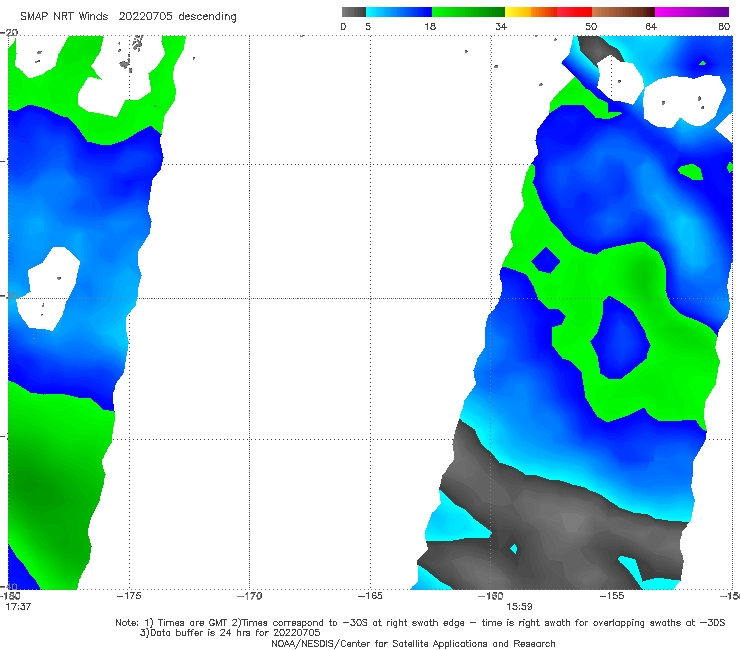Viewport: 740px width, 650px height.
Task: Click the color bar label '64'
Action: pyautogui.click(x=651, y=26)
